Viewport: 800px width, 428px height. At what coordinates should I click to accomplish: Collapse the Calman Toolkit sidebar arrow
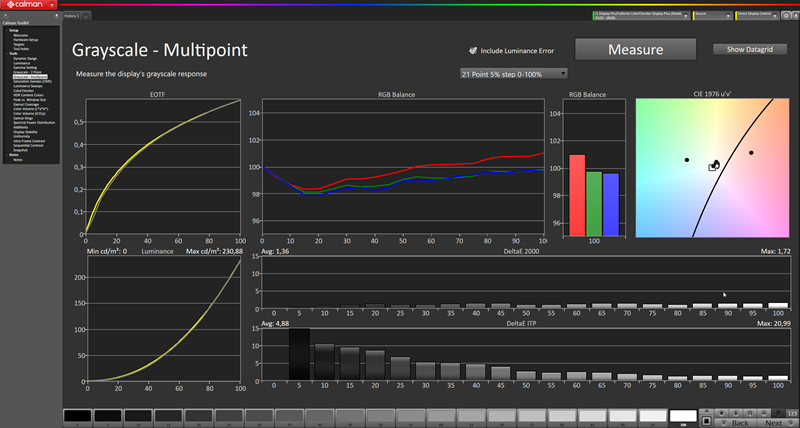pyautogui.click(x=56, y=16)
